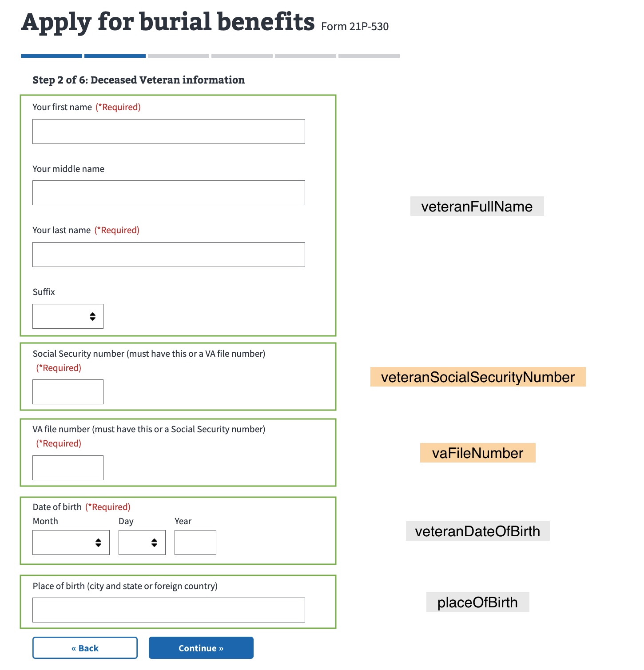
Task: Select the VA file number field
Action: tap(68, 467)
